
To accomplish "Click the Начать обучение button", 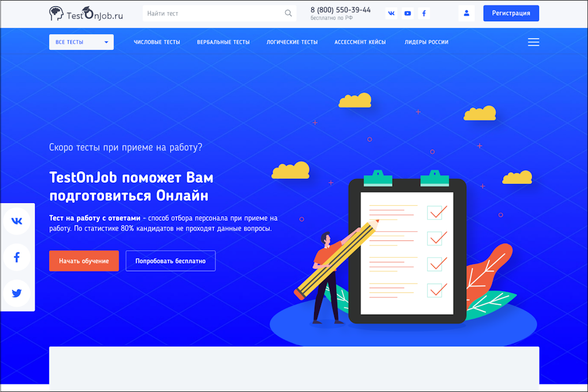I will pos(84,261).
